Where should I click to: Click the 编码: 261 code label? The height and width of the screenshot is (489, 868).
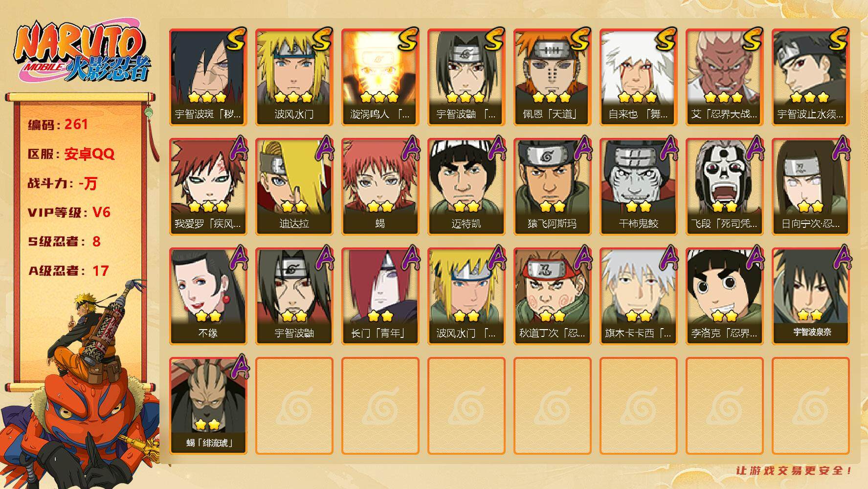[58, 125]
